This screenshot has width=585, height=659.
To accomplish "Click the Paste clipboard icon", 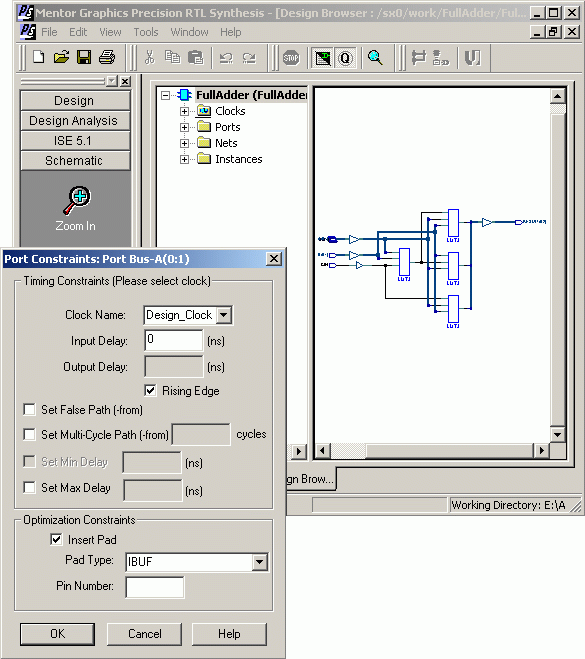I will coord(195,57).
